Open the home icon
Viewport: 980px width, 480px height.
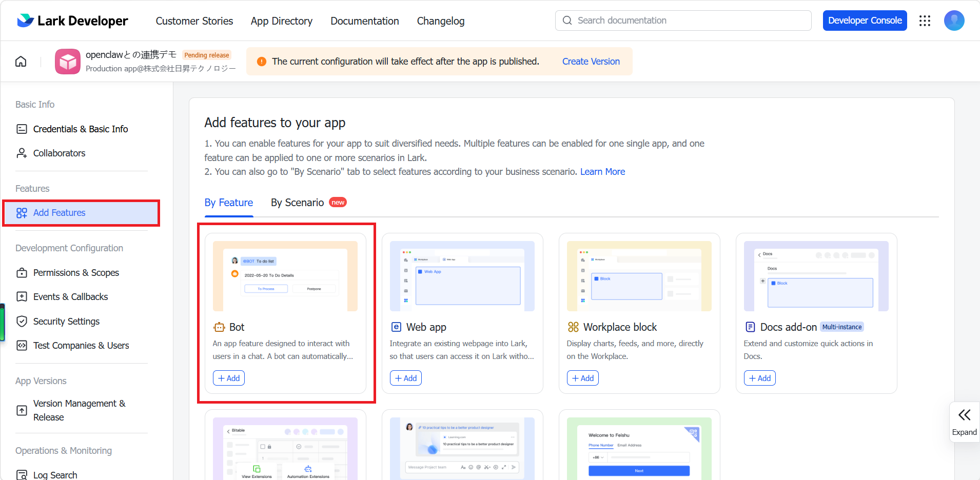click(21, 62)
